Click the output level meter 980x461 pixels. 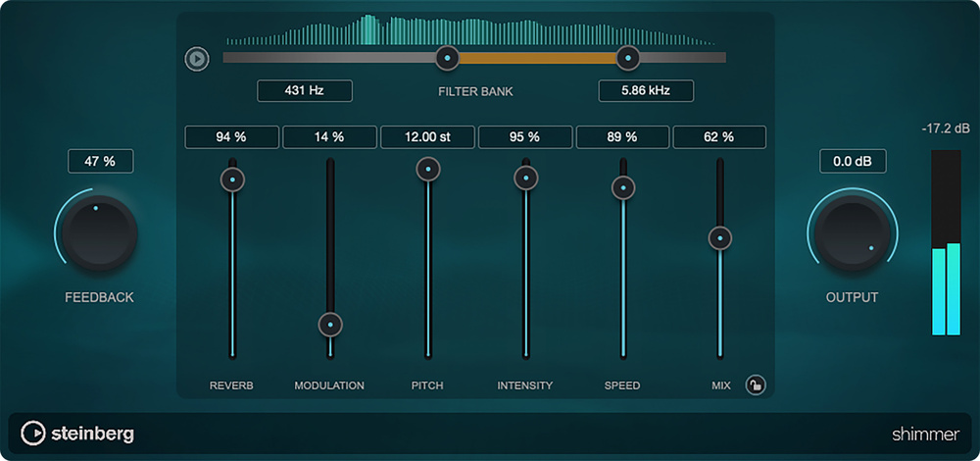click(946, 243)
